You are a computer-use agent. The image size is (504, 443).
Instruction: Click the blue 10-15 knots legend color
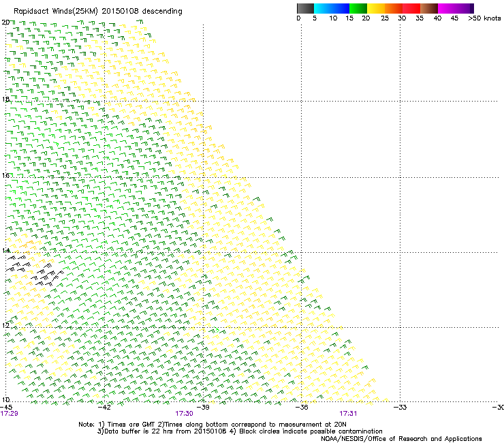point(341,8)
